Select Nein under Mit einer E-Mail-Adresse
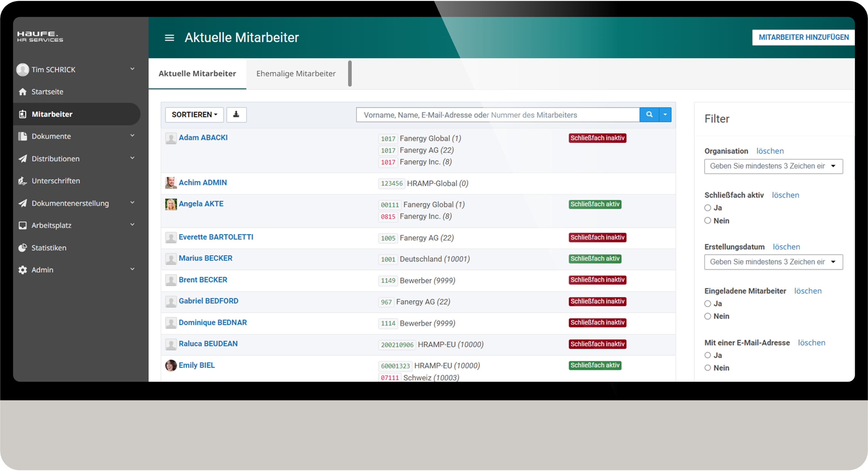Viewport: 868px width, 471px height. pyautogui.click(x=708, y=368)
